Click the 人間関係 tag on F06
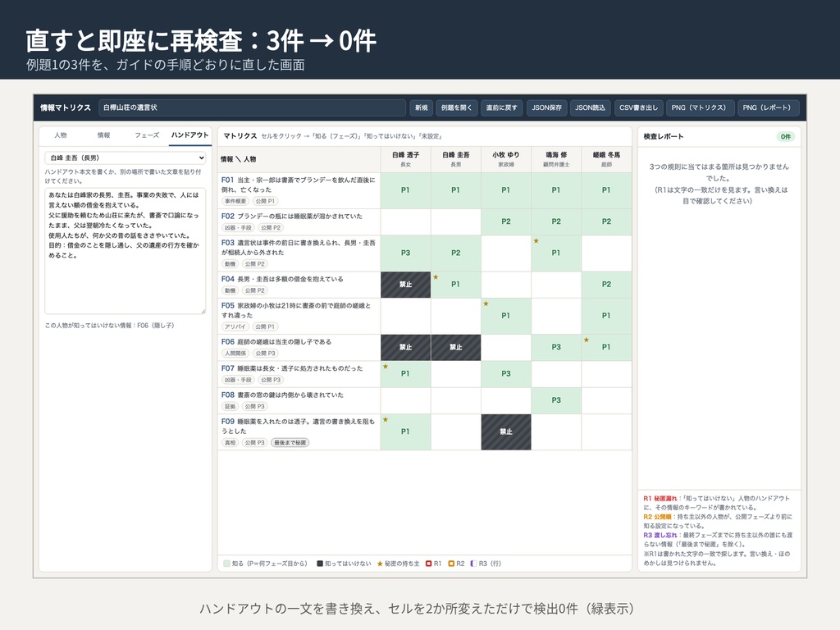The height and width of the screenshot is (630, 840). click(x=235, y=354)
